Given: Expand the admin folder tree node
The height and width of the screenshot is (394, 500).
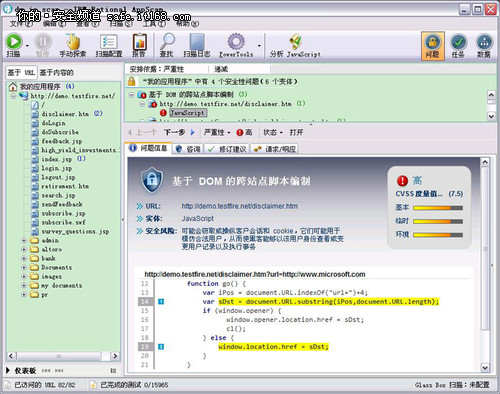Looking at the screenshot, I should coord(24,240).
